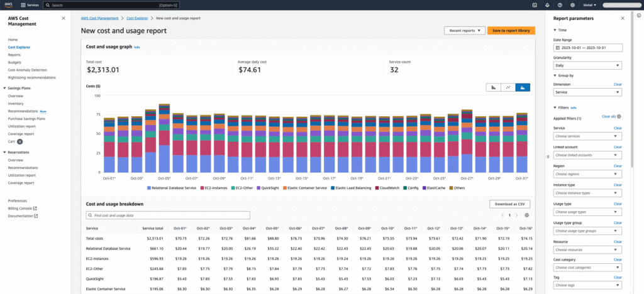Screen dimensions: 644x294
Task: Click the Cart count badge
Action: pyautogui.click(x=19, y=141)
